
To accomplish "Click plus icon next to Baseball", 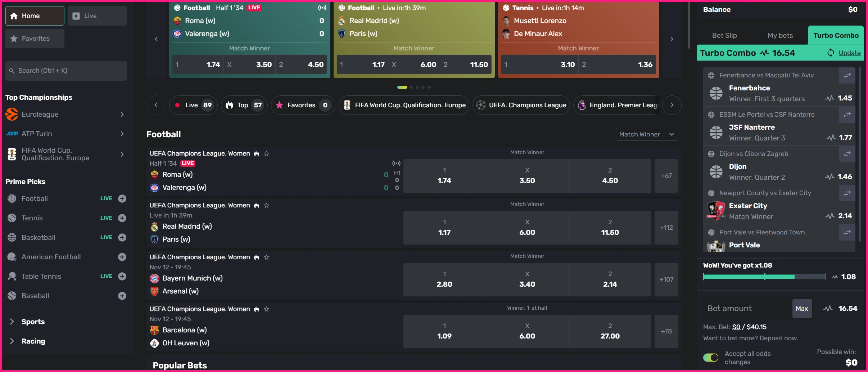I will tap(122, 296).
